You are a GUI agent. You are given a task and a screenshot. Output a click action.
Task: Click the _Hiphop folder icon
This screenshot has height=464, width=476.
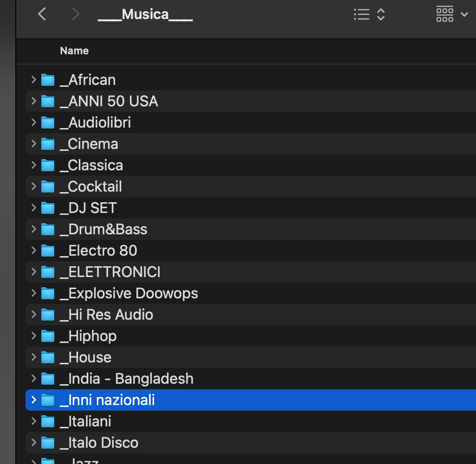[x=48, y=336]
